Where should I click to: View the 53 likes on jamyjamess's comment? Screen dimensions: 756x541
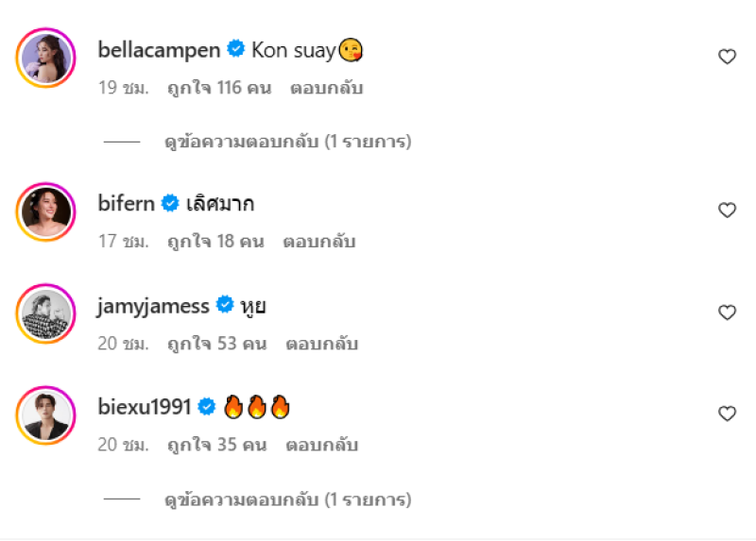coord(215,344)
